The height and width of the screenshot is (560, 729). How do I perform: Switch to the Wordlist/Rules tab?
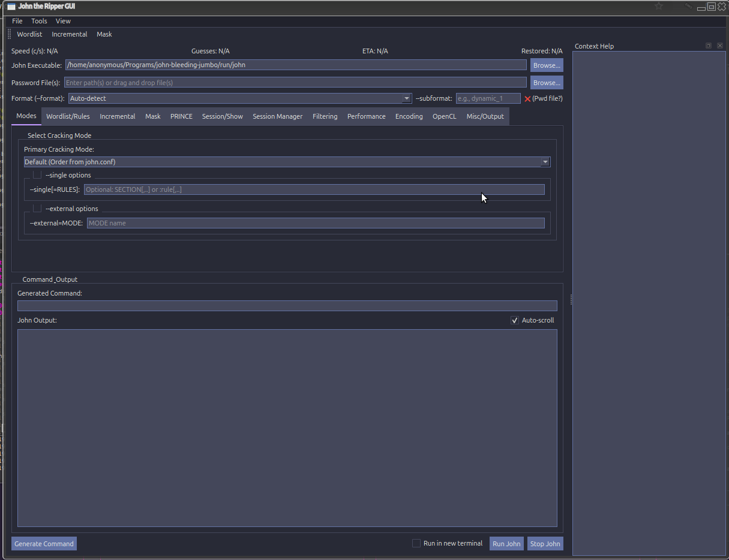pos(68,116)
